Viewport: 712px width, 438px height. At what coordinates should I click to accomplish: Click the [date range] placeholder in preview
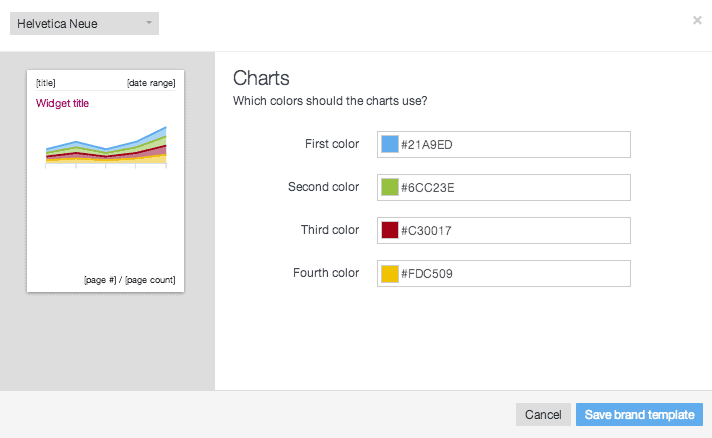click(151, 83)
